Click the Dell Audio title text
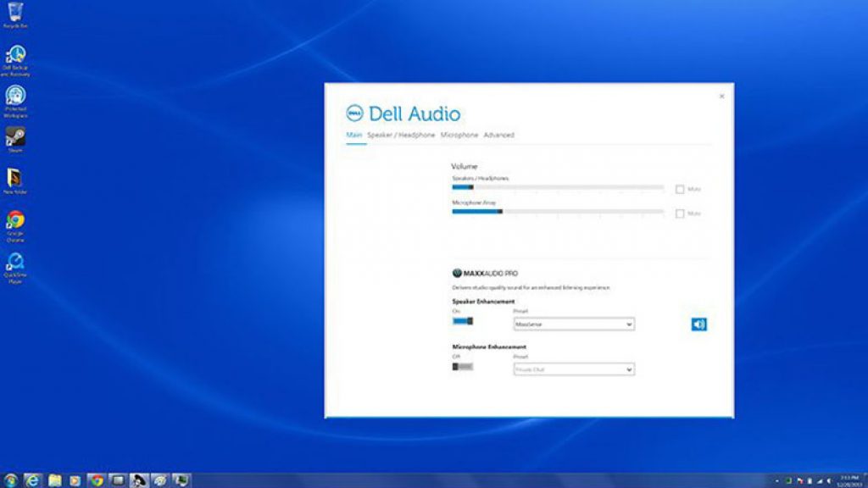The height and width of the screenshot is (488, 868). click(414, 114)
